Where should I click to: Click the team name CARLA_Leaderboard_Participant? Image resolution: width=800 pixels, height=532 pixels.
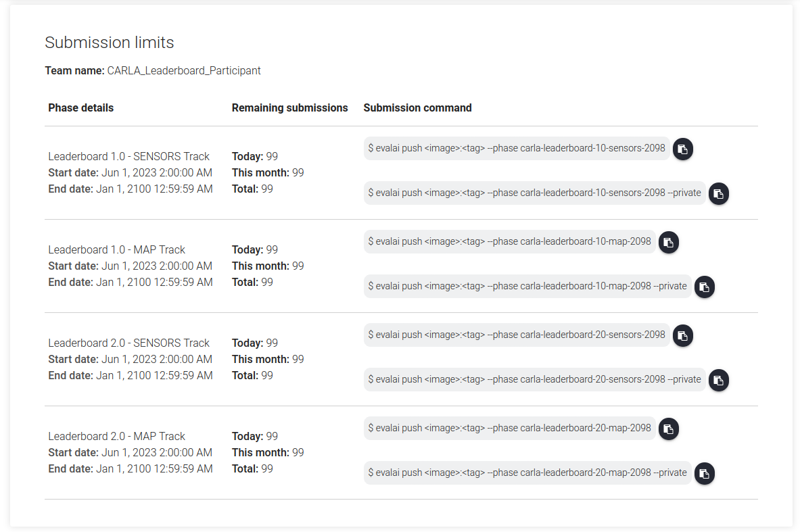point(183,70)
